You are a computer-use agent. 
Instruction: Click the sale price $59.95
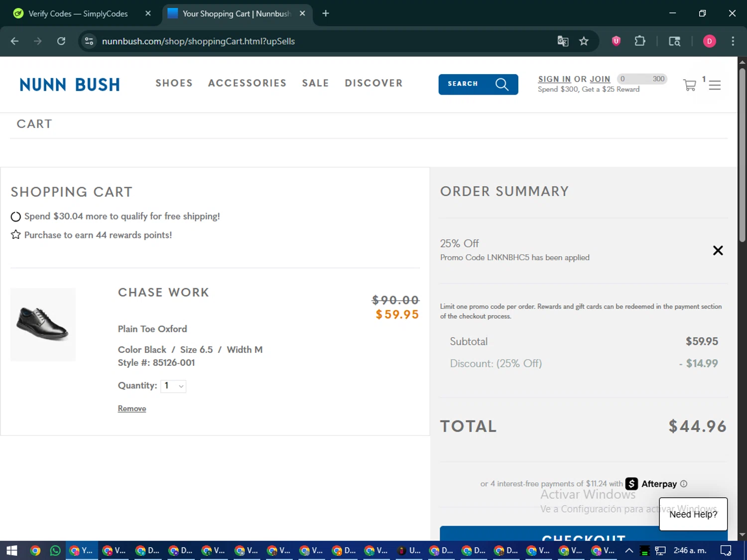[x=397, y=315]
